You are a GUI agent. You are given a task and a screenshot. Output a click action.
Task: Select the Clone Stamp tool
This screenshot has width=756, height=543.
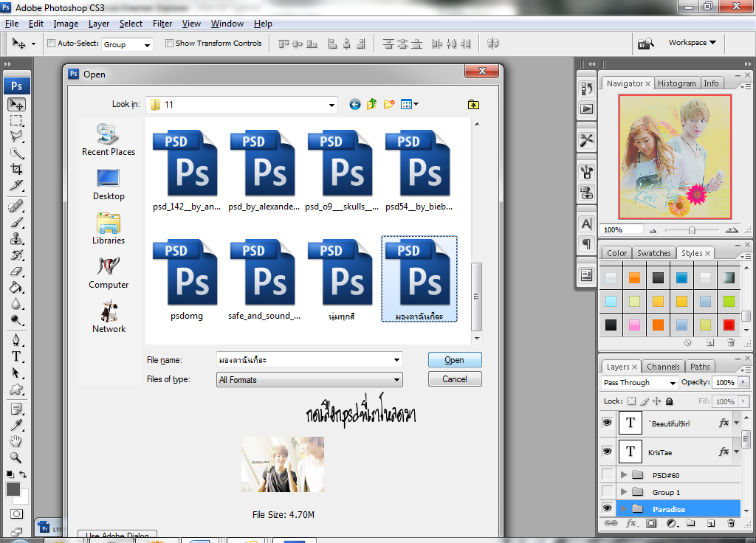[16, 239]
